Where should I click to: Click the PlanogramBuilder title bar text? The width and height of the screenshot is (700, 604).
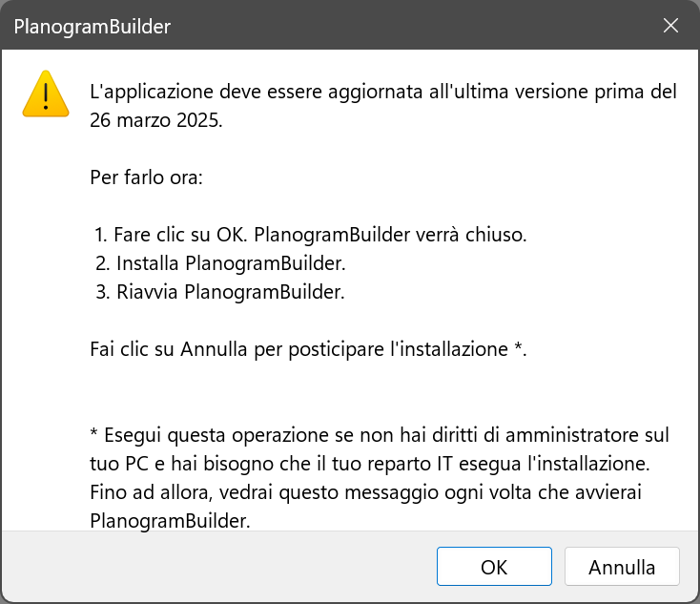[x=93, y=27]
